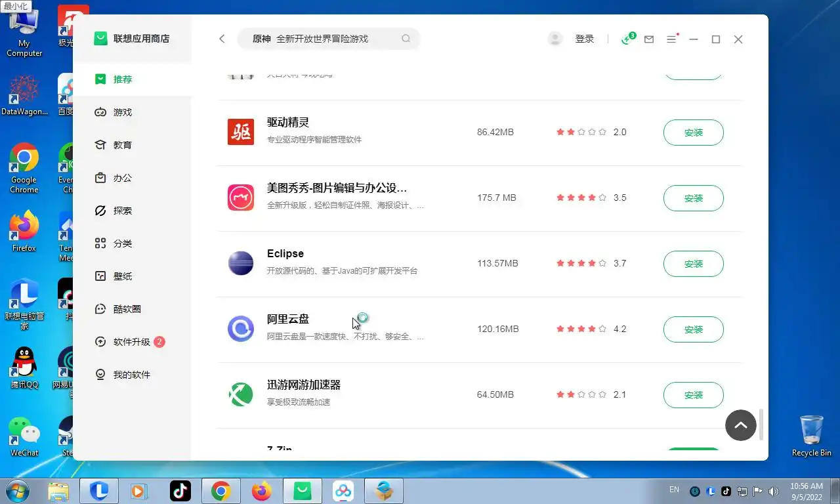This screenshot has height=504, width=840.
Task: Open the 分类 sidebar section
Action: (x=132, y=243)
